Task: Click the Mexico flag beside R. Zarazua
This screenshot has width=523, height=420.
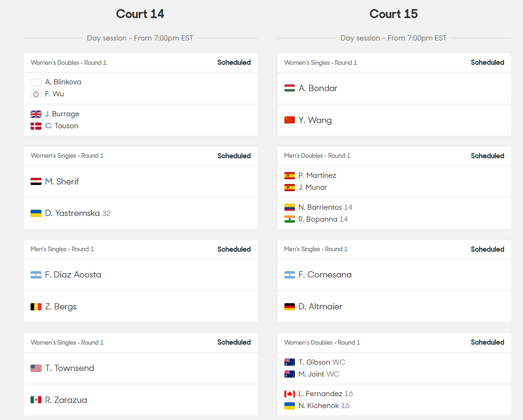Action: click(36, 400)
